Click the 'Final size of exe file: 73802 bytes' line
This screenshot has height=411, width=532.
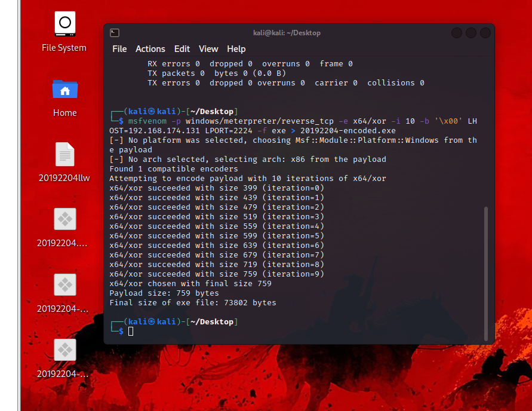[193, 302]
